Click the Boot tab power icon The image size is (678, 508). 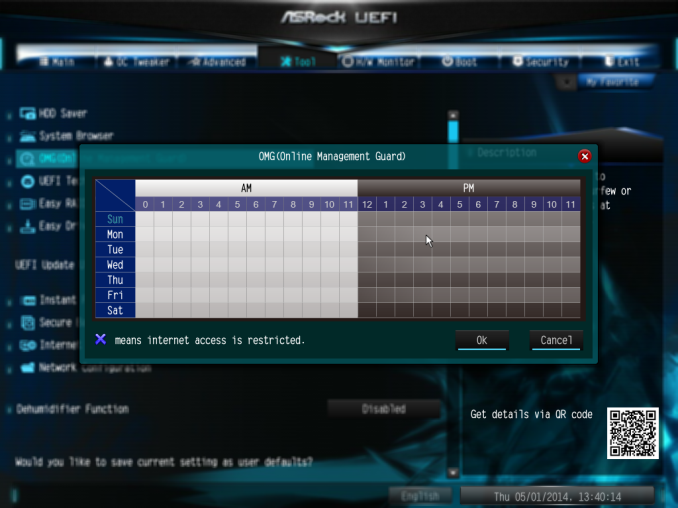point(447,61)
